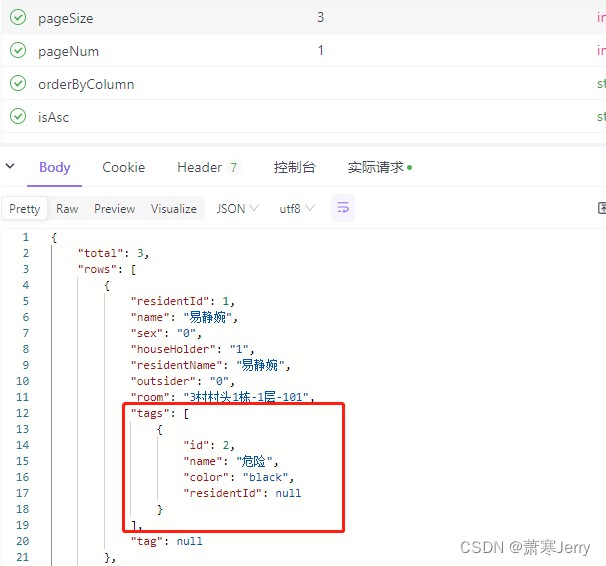Open the JSON format dropdown

[x=237, y=209]
